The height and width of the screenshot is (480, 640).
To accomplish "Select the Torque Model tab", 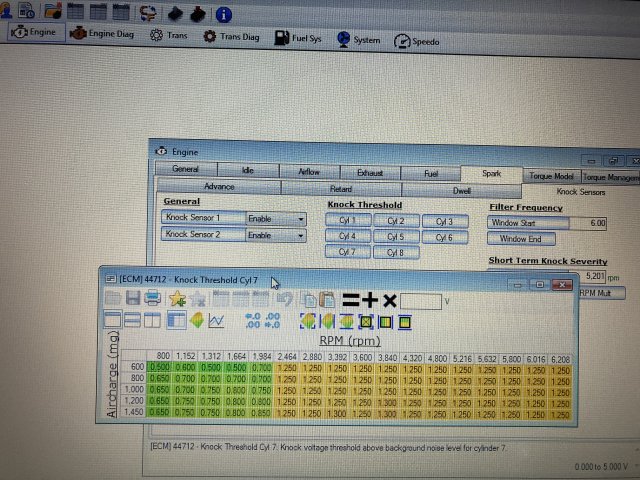I will 550,175.
